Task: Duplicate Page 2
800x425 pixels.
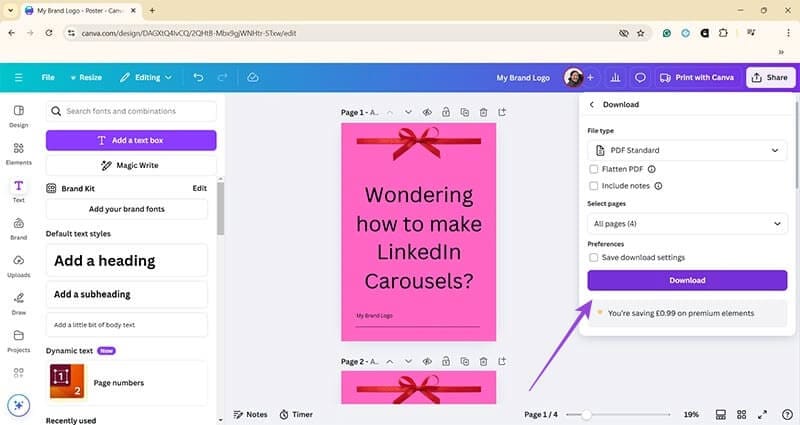Action: [465, 361]
